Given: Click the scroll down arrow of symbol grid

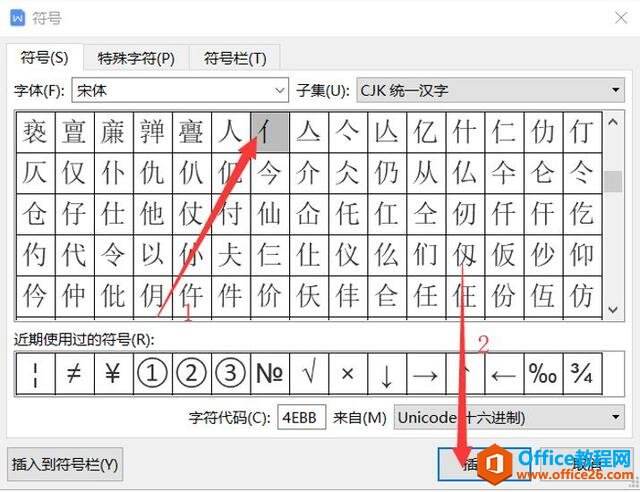Looking at the screenshot, I should point(613,310).
